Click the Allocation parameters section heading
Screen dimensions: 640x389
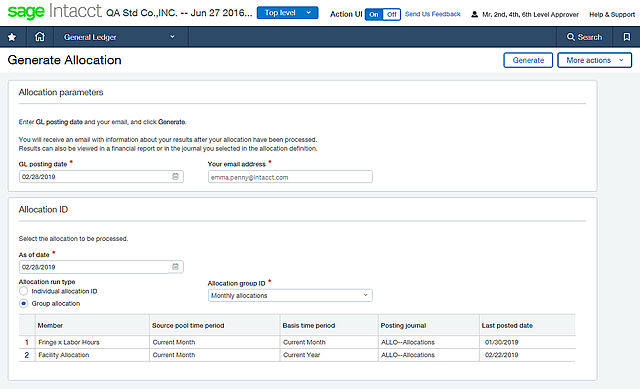(61, 92)
